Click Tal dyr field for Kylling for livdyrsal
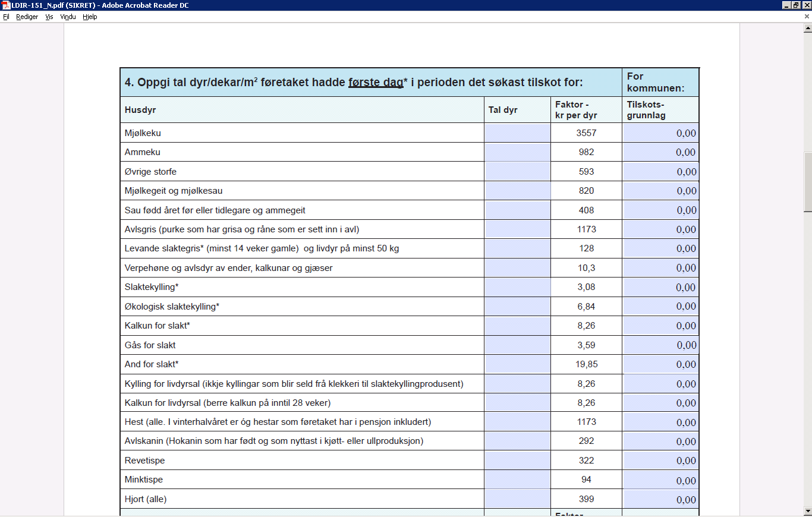 coord(517,384)
